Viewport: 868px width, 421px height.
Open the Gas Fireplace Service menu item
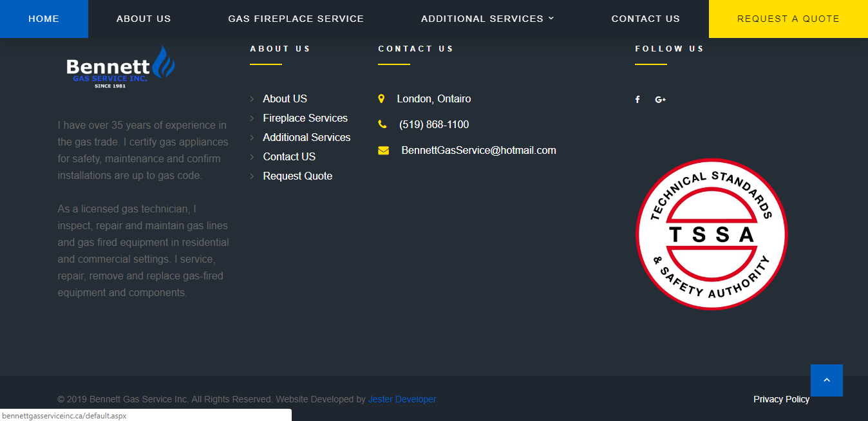(296, 19)
